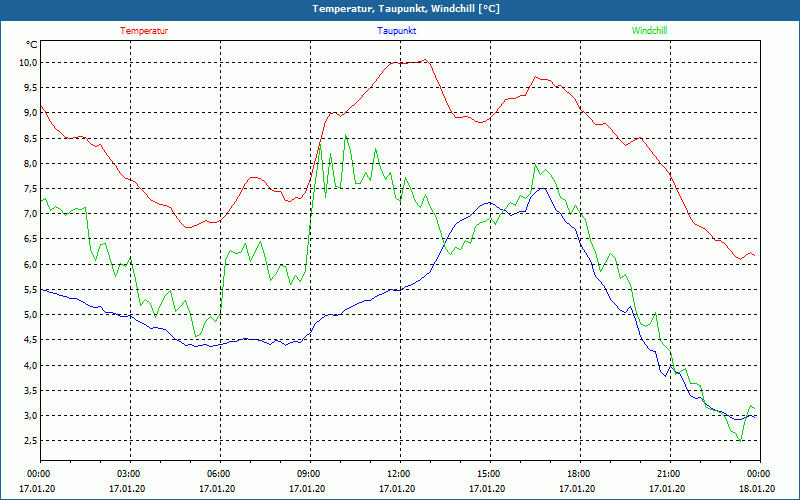Click the 10,0 y-axis value

(x=29, y=63)
